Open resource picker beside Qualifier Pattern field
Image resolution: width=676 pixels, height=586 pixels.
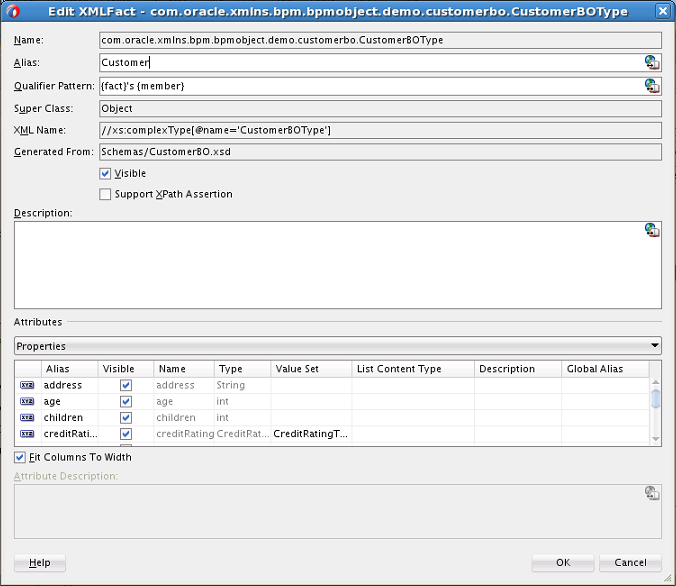[x=652, y=86]
